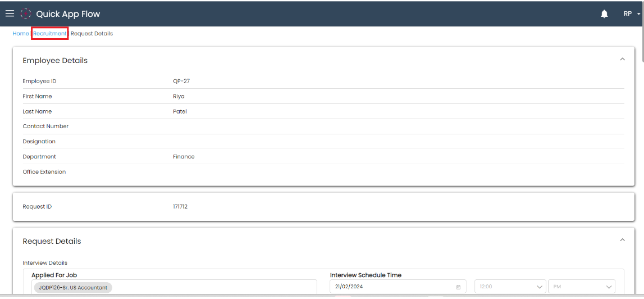Click the vertical page scrollbar
This screenshot has height=299, width=644.
click(642, 141)
